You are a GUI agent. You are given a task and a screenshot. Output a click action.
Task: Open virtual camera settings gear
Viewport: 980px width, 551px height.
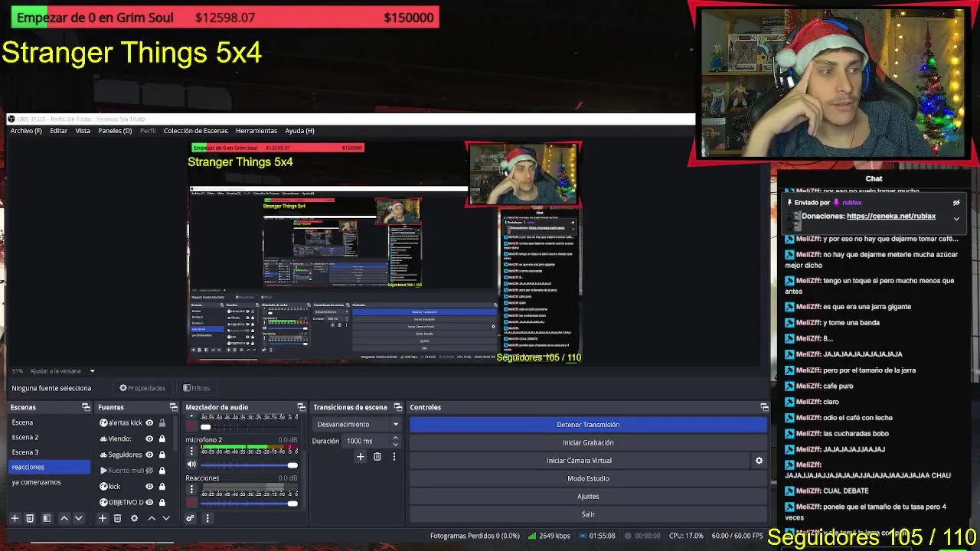click(x=759, y=461)
